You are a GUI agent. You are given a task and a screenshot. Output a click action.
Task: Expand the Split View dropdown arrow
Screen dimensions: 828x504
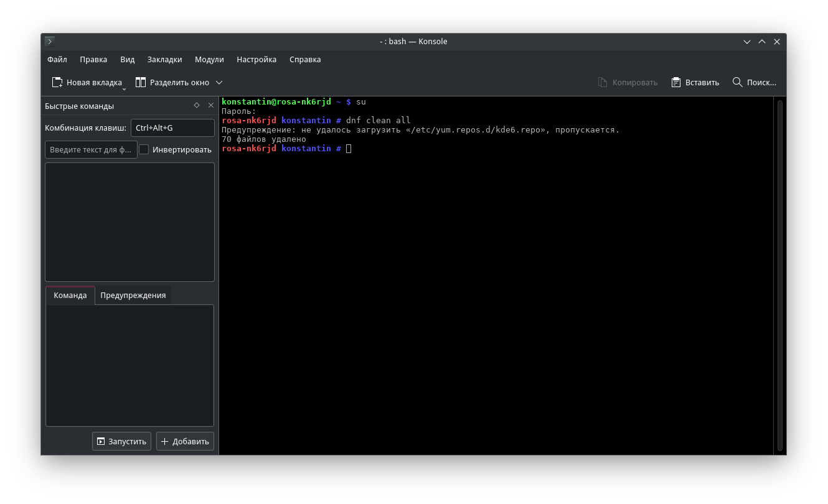pos(219,83)
